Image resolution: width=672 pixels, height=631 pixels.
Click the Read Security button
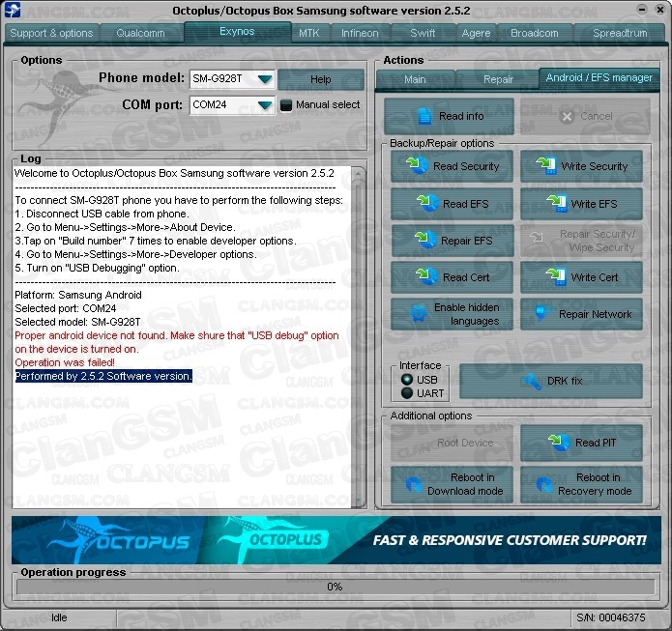point(452,166)
